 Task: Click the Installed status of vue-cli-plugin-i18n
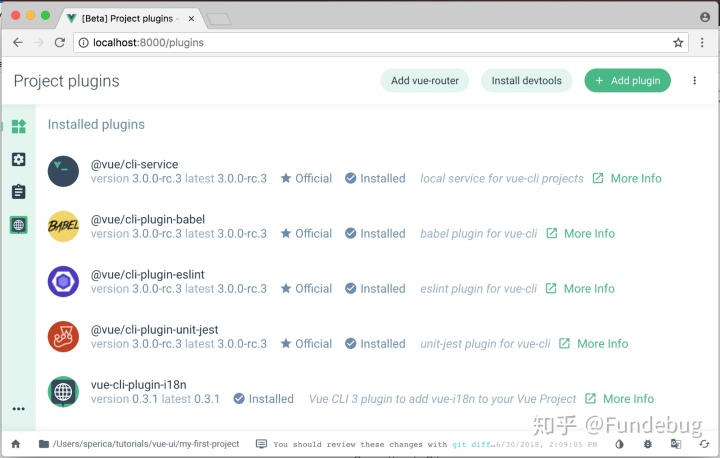click(264, 399)
